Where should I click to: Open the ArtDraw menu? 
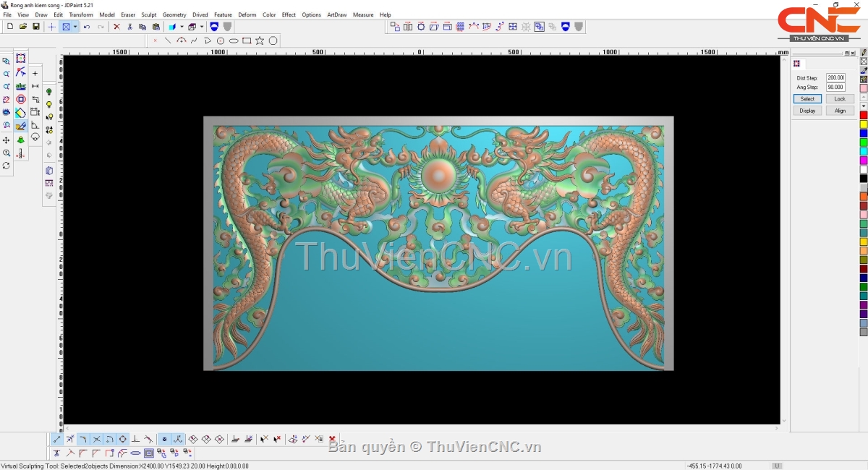point(336,14)
